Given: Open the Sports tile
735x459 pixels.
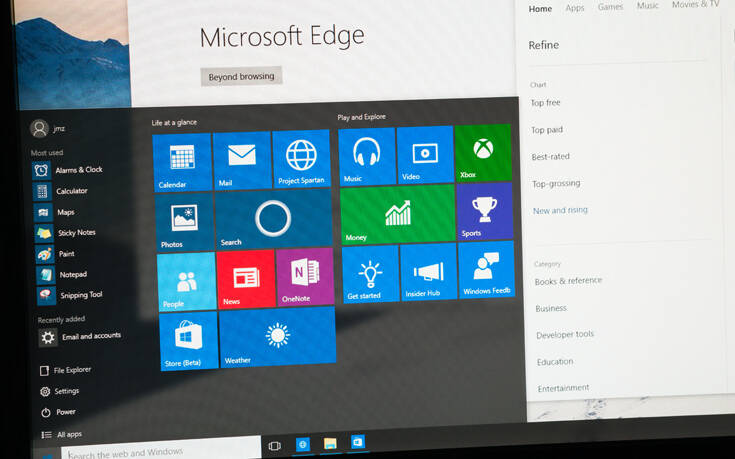Looking at the screenshot, I should pyautogui.click(x=485, y=211).
